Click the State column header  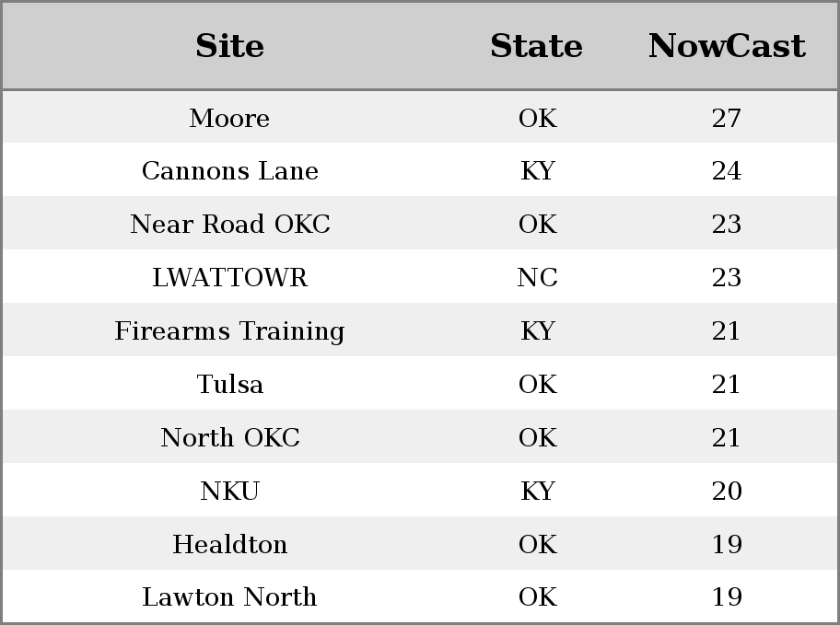[536, 45]
